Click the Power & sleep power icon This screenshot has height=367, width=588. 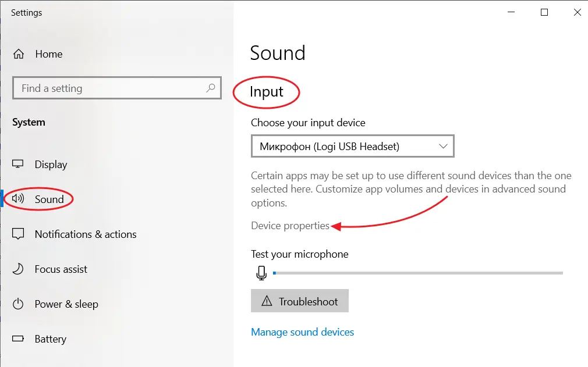(x=19, y=304)
